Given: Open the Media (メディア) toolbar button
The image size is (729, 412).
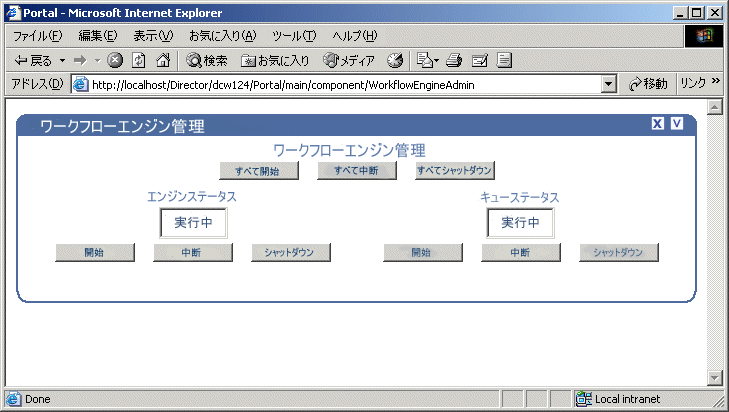Looking at the screenshot, I should 349,60.
